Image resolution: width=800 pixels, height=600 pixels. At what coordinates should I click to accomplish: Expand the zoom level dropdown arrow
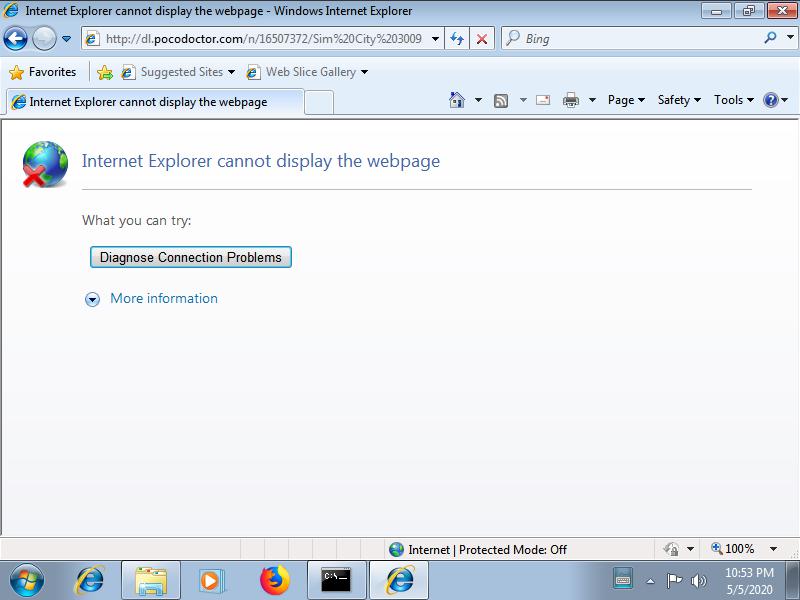tap(773, 549)
